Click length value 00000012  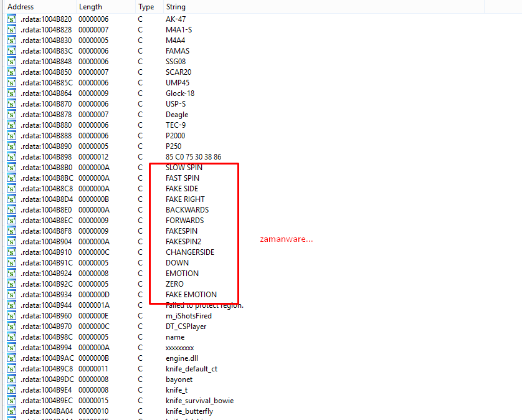tap(93, 157)
